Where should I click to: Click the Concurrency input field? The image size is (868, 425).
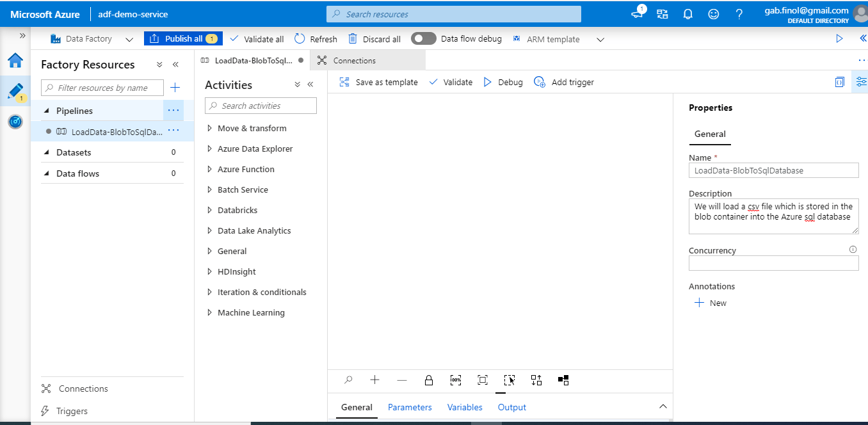pos(773,263)
